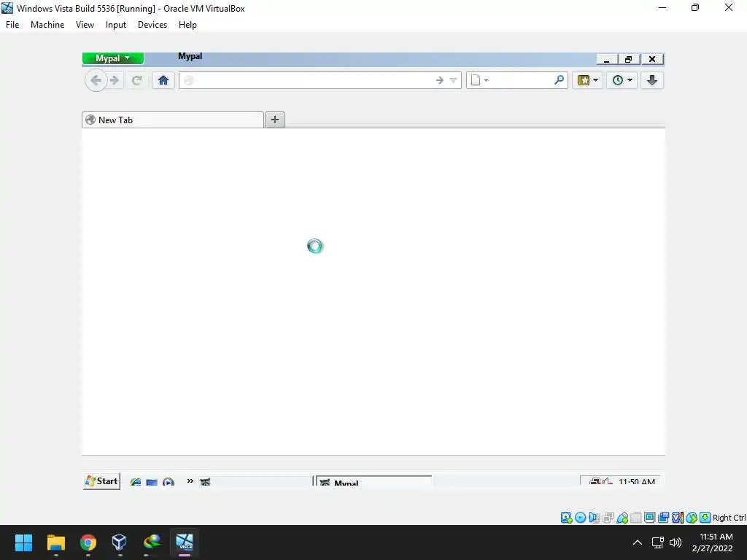
Task: Open File Explorer from the host taskbar
Action: click(x=55, y=542)
